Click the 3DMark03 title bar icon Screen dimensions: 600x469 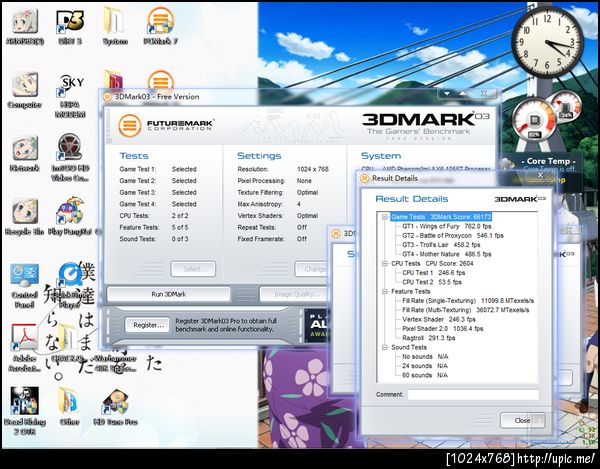[108, 97]
